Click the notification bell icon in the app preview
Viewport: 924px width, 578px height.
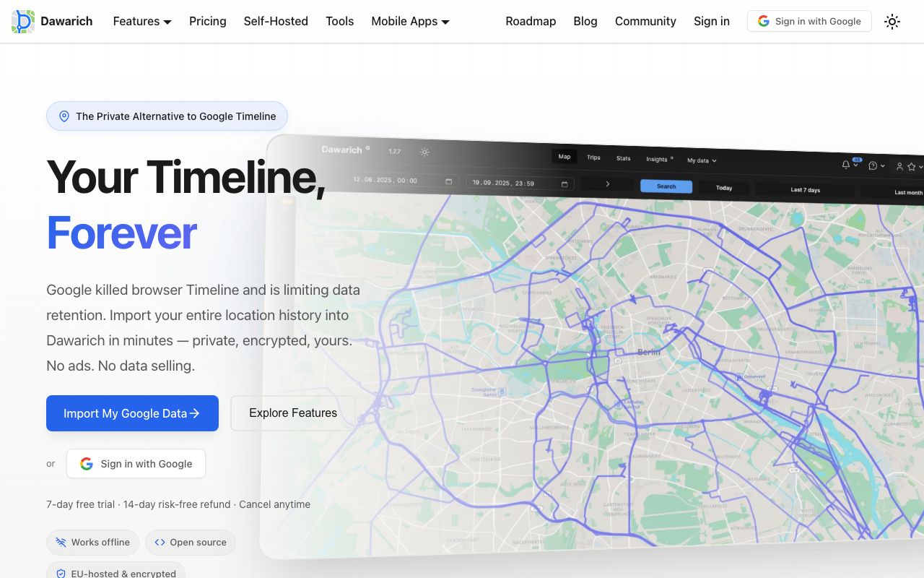[x=846, y=165]
